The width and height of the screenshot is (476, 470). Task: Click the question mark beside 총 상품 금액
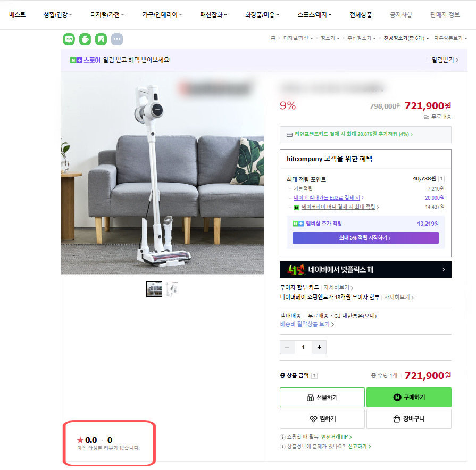[314, 376]
